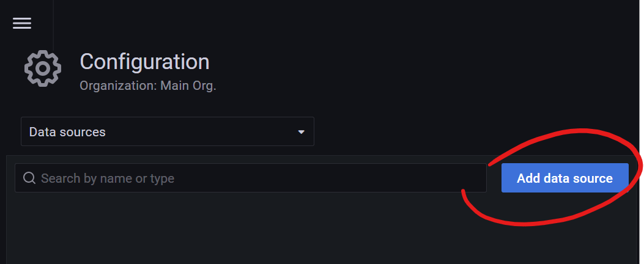Click the blank space inside the Data sources box

pos(201,131)
